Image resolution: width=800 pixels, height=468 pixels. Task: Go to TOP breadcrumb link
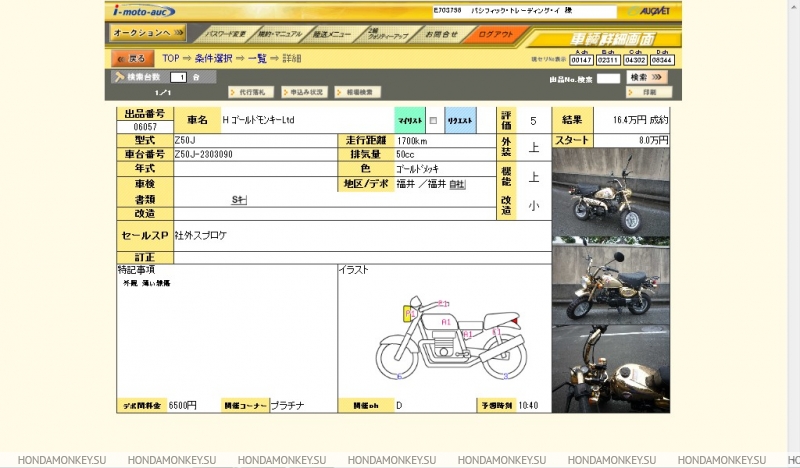coord(170,58)
